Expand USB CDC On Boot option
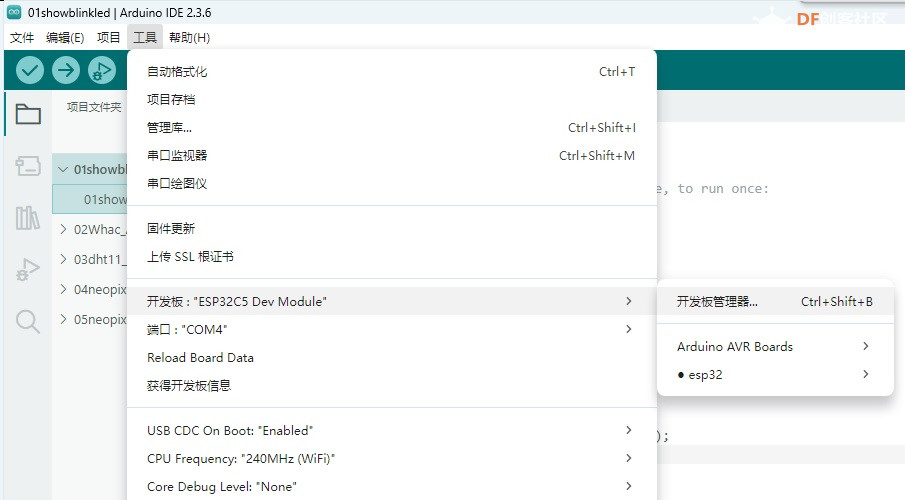 (x=392, y=431)
